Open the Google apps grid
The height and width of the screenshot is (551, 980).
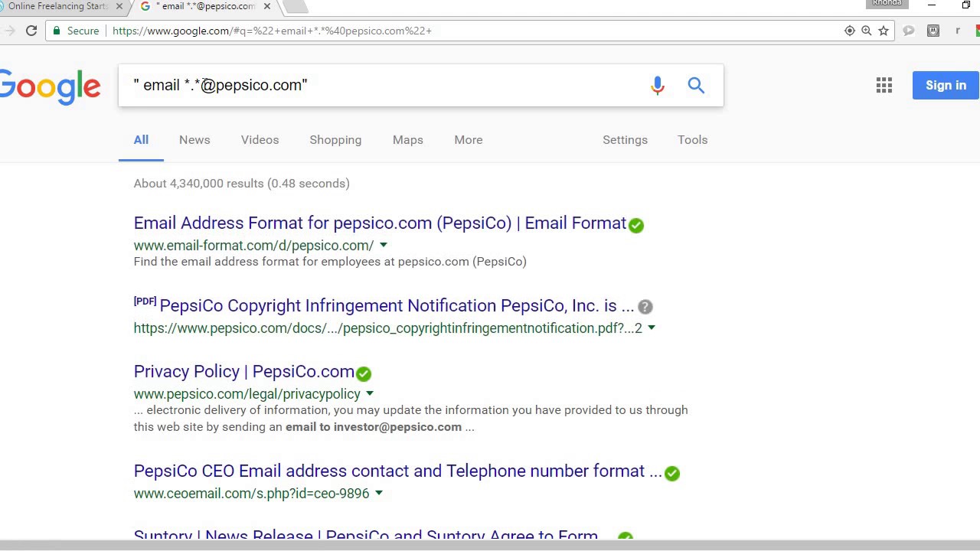point(884,85)
